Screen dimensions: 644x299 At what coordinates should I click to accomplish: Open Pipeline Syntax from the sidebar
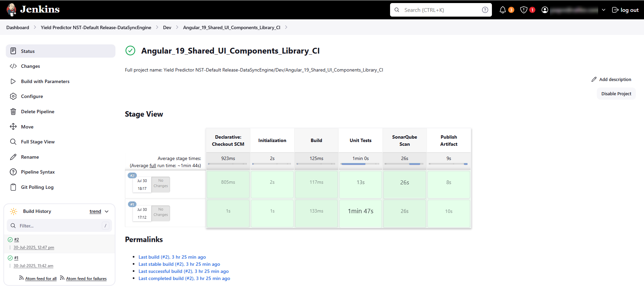coord(60,172)
